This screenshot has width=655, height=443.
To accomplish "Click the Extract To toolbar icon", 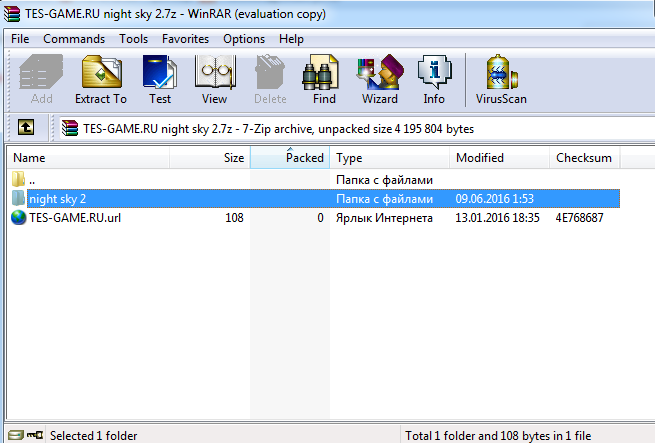I will tap(101, 79).
